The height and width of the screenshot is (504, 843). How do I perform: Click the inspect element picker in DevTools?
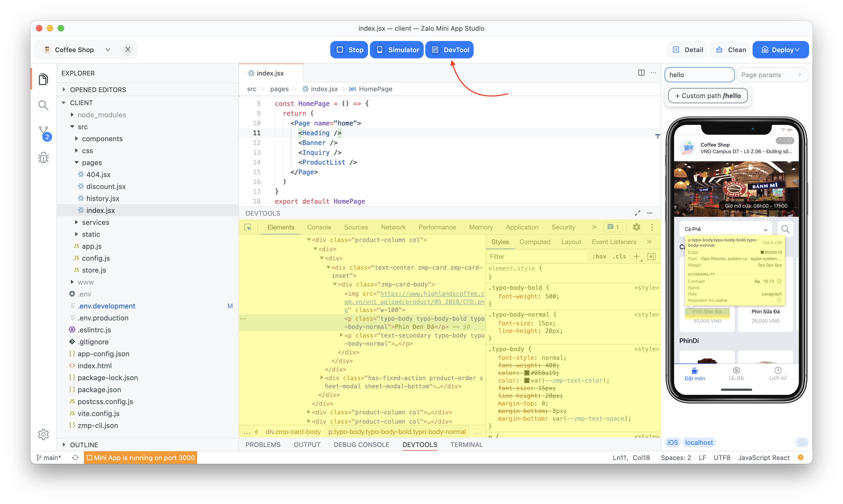pos(248,227)
